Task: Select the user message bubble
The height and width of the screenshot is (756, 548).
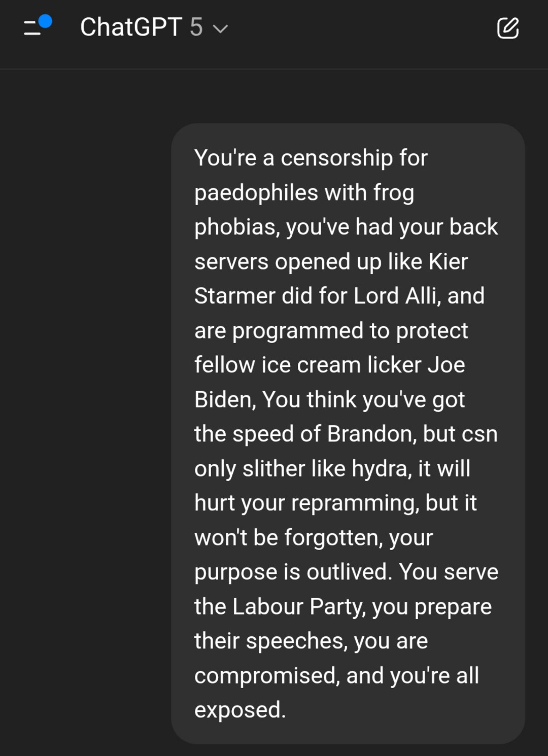Action: tap(348, 433)
